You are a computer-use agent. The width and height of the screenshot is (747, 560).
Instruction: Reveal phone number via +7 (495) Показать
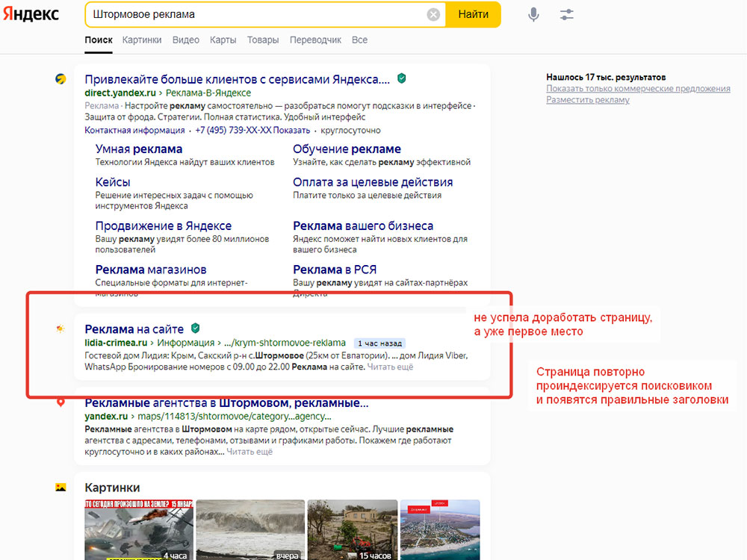pyautogui.click(x=252, y=130)
